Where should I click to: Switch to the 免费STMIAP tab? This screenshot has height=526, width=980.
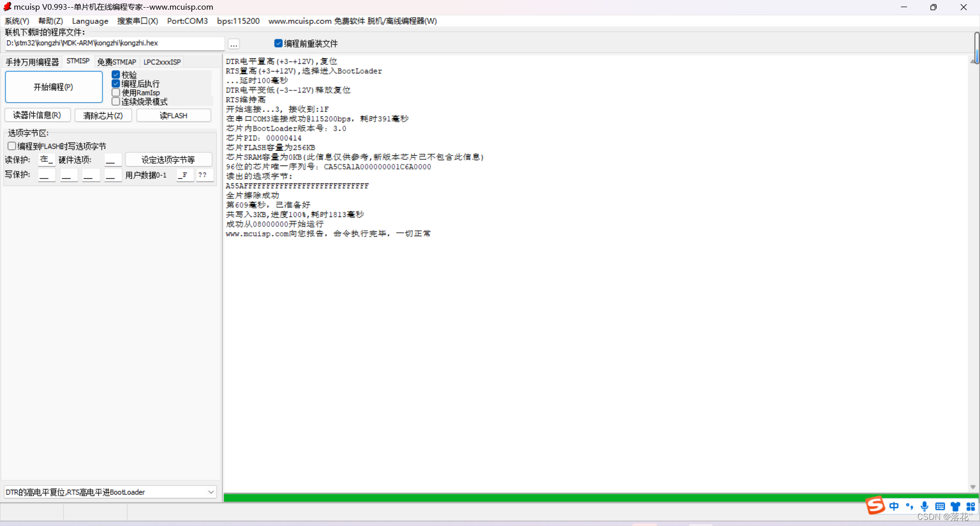[116, 61]
